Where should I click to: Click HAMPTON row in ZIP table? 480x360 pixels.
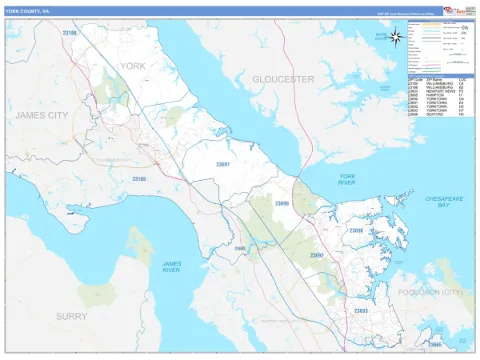436,95
